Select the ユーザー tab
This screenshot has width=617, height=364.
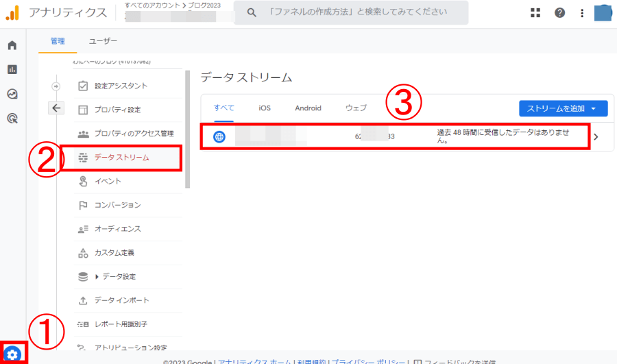pos(103,41)
